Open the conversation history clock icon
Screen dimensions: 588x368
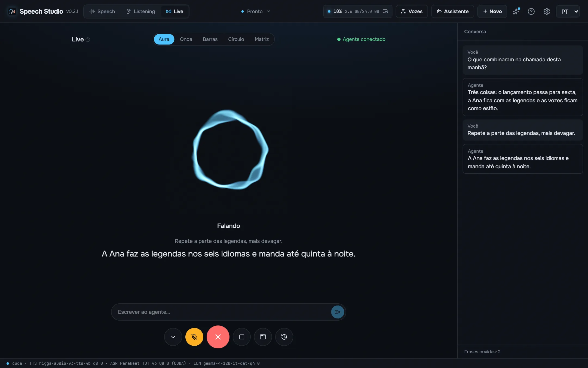(x=284, y=337)
